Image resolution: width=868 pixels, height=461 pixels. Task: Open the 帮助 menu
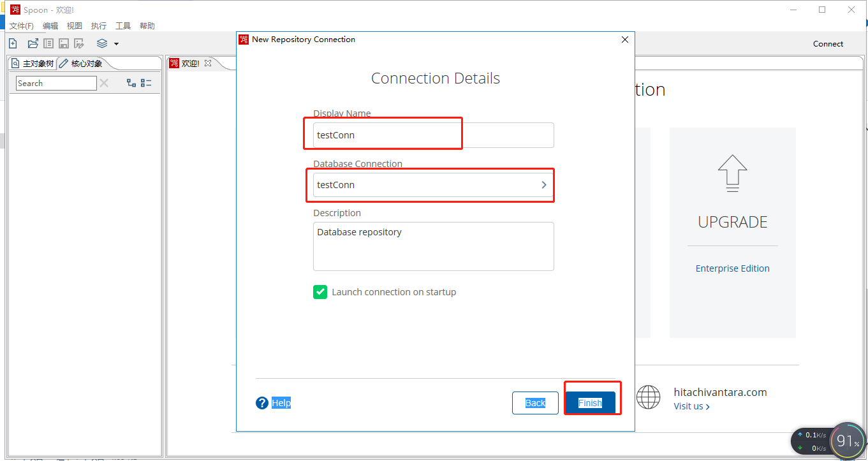147,26
